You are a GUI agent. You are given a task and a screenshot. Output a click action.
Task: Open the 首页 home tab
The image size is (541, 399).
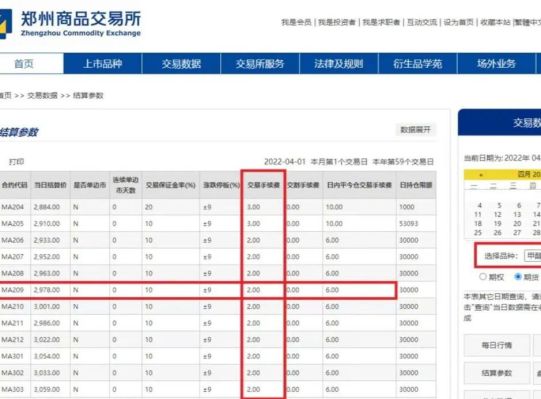coord(24,64)
